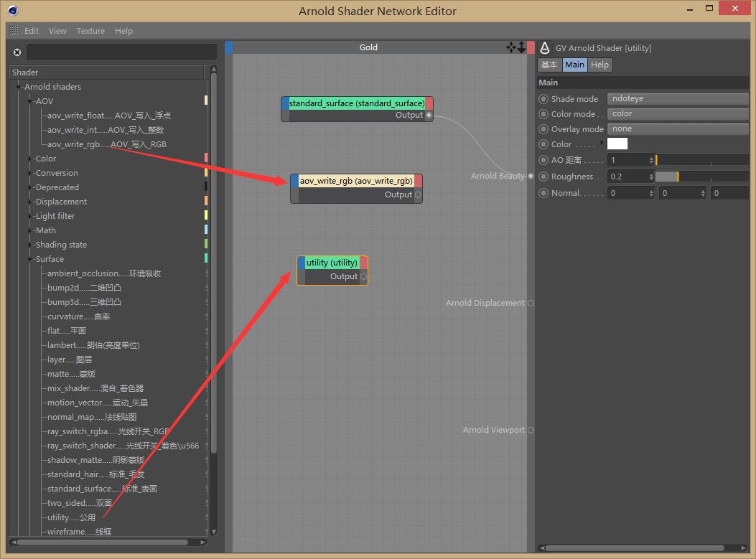Click the Arnold Displacement port connector
756x559 pixels.
531,303
